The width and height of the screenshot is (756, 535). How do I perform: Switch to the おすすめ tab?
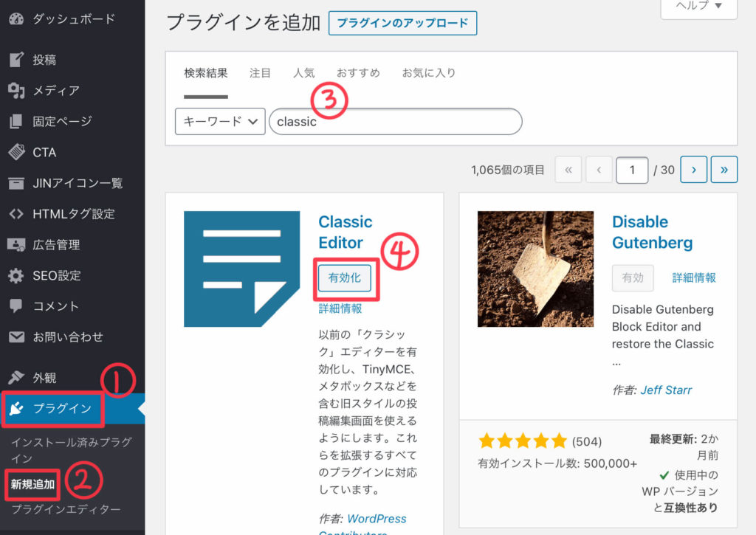coord(358,73)
